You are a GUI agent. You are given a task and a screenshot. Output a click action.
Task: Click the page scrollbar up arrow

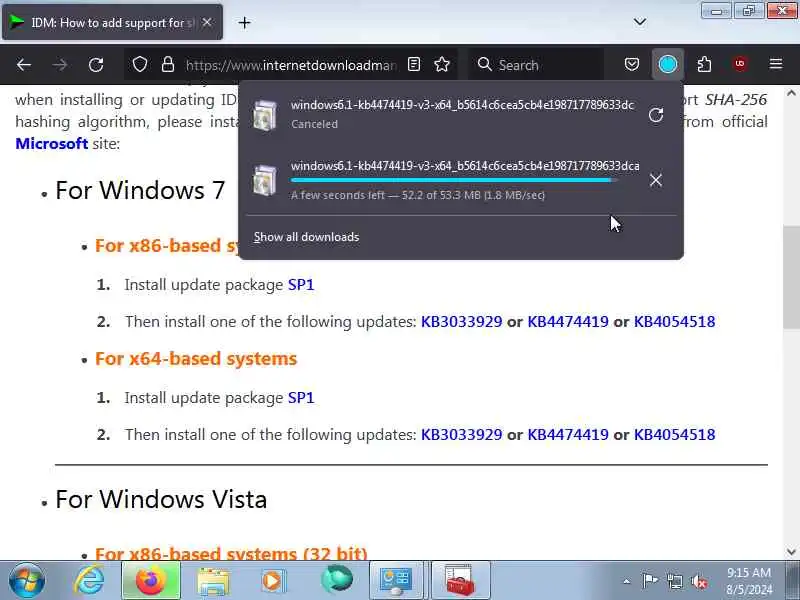tap(791, 93)
